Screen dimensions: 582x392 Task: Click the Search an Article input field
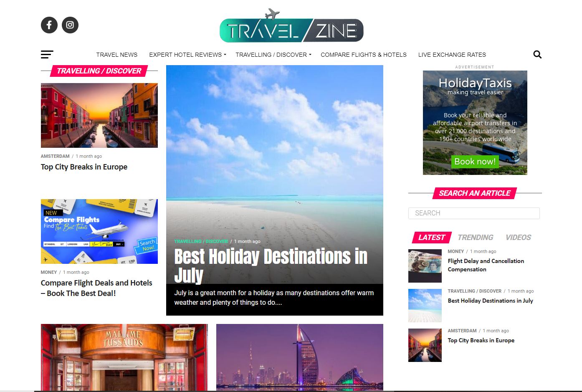click(x=474, y=213)
